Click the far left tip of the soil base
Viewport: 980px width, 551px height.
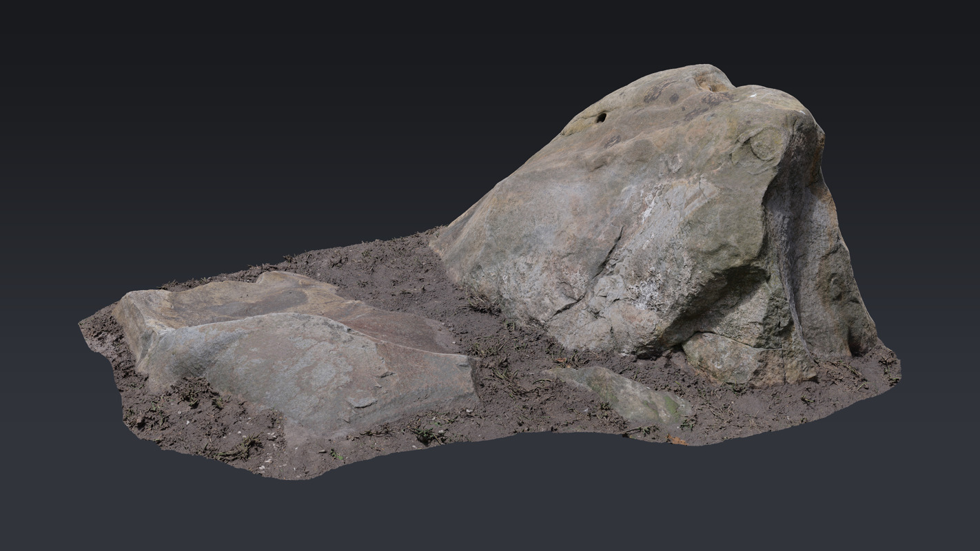pos(84,324)
